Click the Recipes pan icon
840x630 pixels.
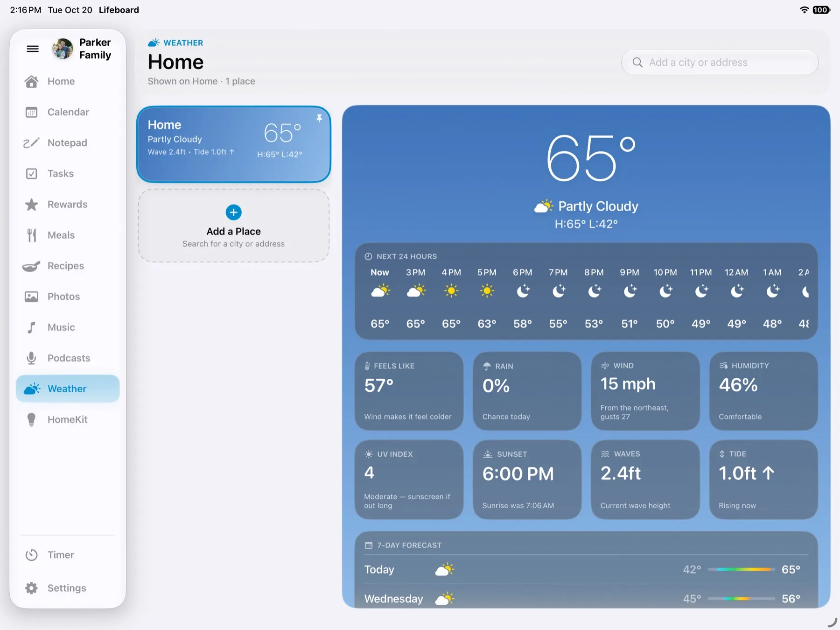[31, 266]
